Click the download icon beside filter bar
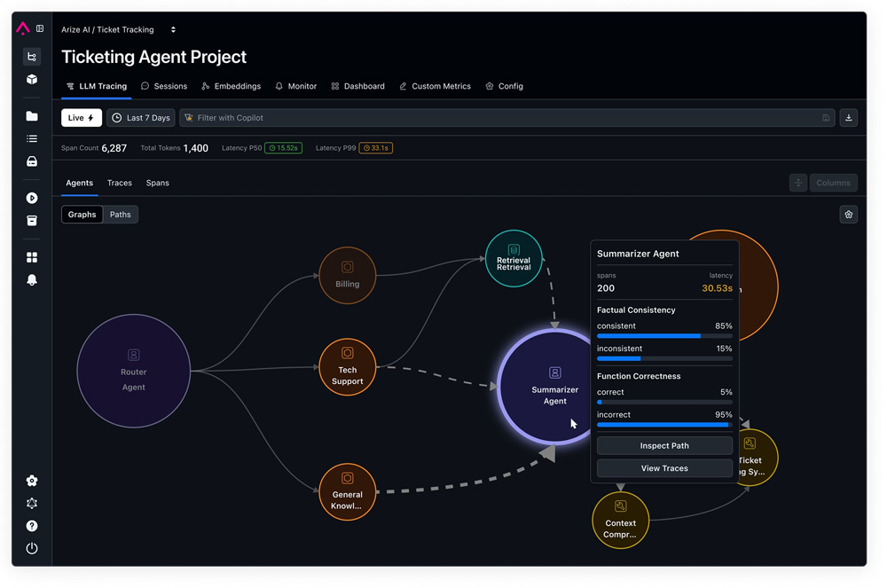Image resolution: width=887 pixels, height=588 pixels. tap(848, 118)
